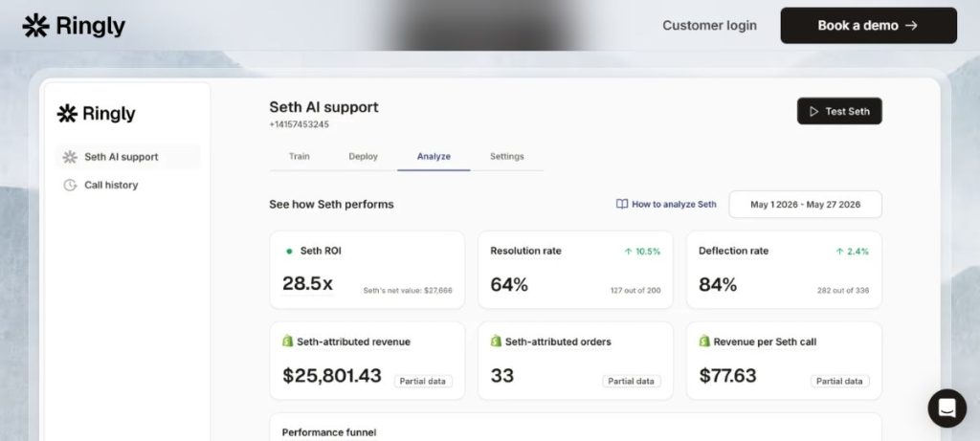Image resolution: width=980 pixels, height=441 pixels.
Task: Click the green dot on Seth ROI card
Action: 289,251
